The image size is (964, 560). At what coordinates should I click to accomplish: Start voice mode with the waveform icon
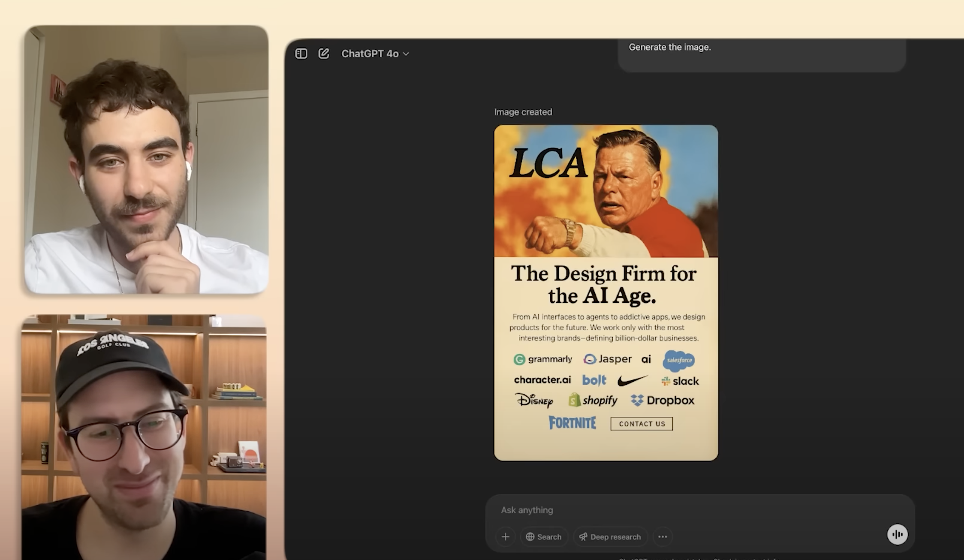pos(897,534)
